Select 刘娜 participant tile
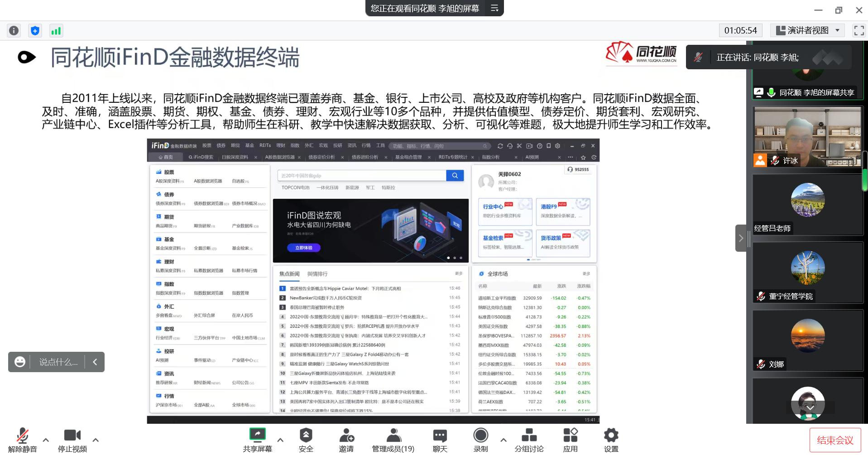This screenshot has height=455, width=868. (808, 340)
